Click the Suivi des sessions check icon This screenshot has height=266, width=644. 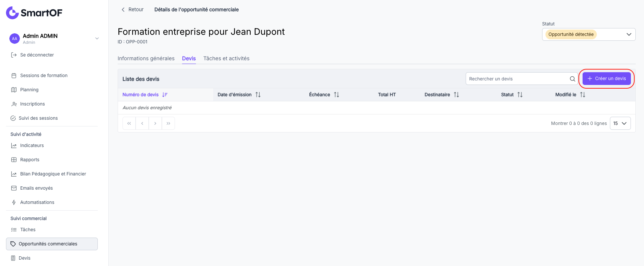pyautogui.click(x=13, y=118)
